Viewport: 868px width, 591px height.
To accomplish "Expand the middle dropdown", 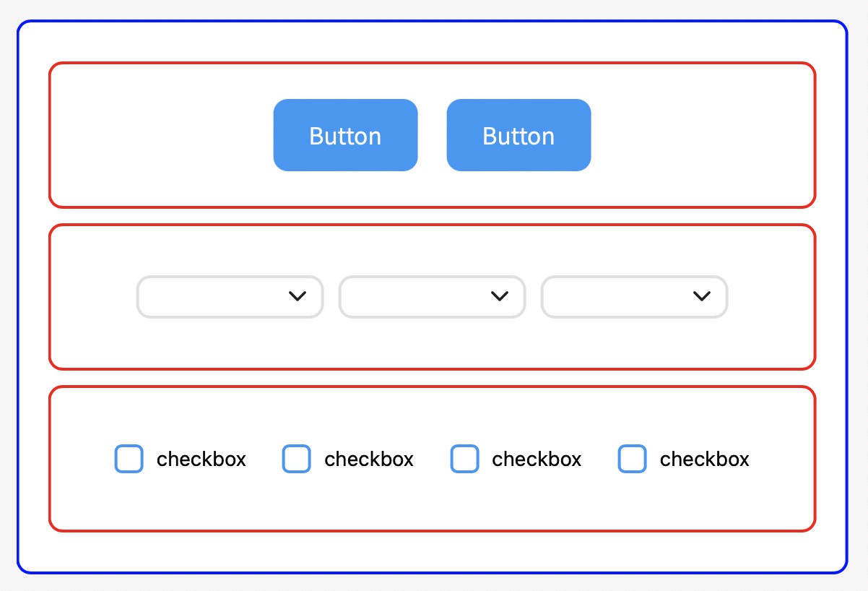I will click(x=432, y=297).
